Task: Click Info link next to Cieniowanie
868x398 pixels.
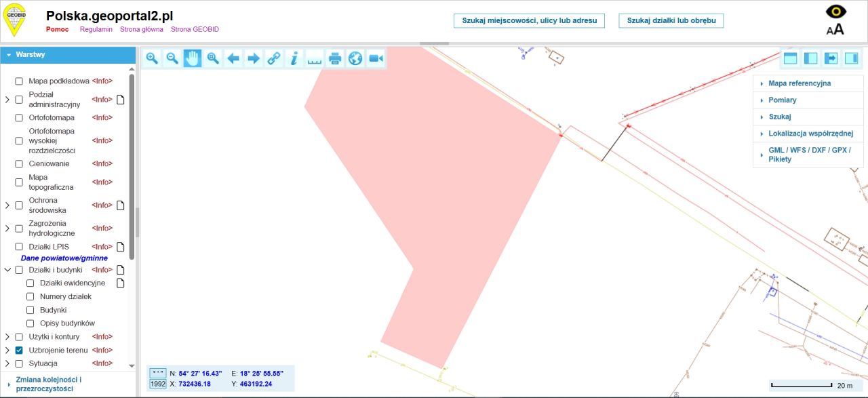Action: point(102,163)
